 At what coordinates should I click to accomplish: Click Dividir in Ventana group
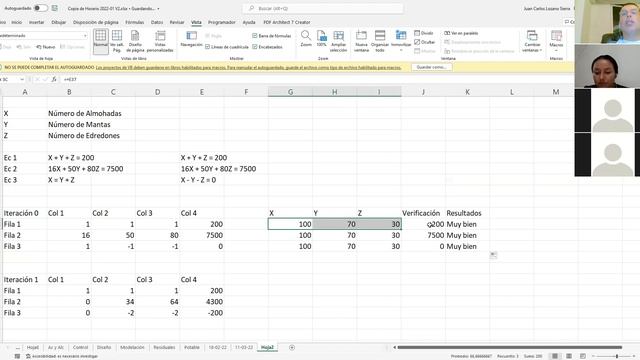(x=424, y=33)
